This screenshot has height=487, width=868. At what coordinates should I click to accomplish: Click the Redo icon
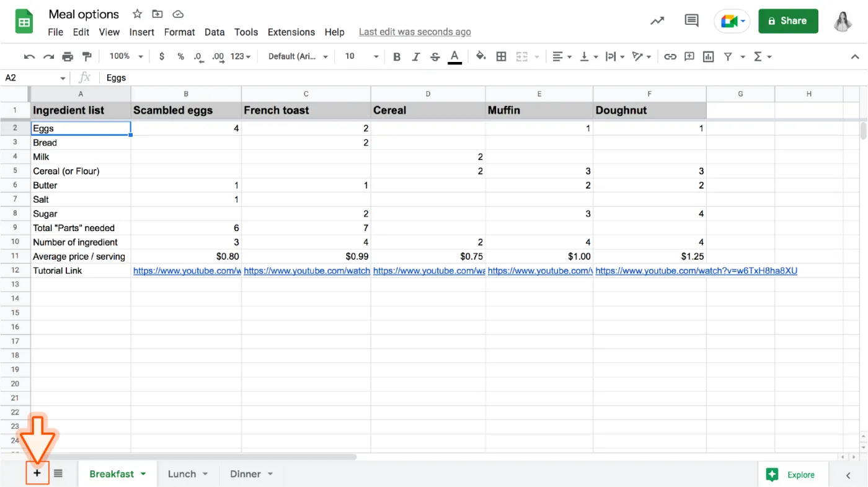point(48,56)
